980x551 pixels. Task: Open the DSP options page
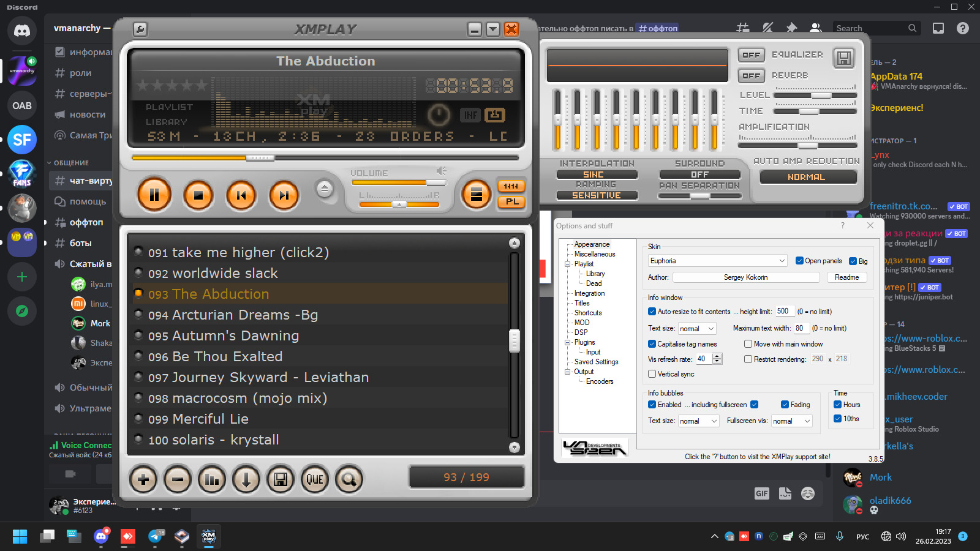tap(581, 332)
